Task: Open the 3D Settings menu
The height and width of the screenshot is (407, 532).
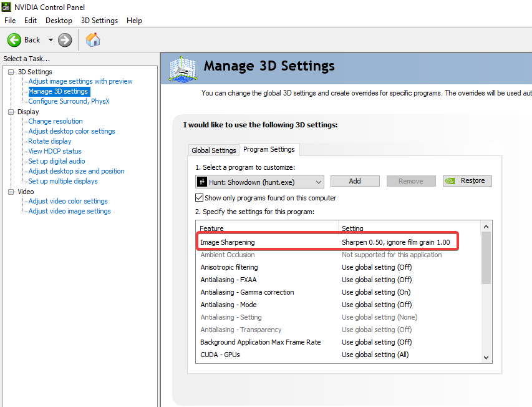Action: pyautogui.click(x=99, y=21)
